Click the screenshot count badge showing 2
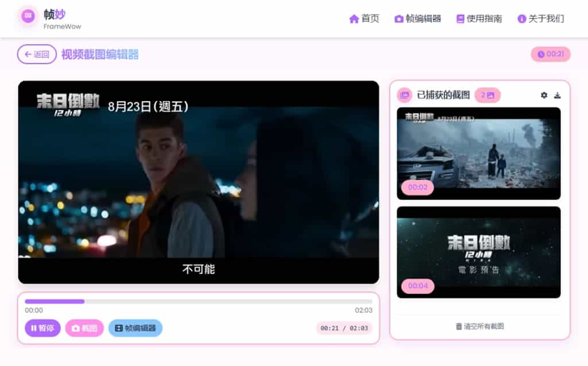The width and height of the screenshot is (588, 366). coord(488,95)
